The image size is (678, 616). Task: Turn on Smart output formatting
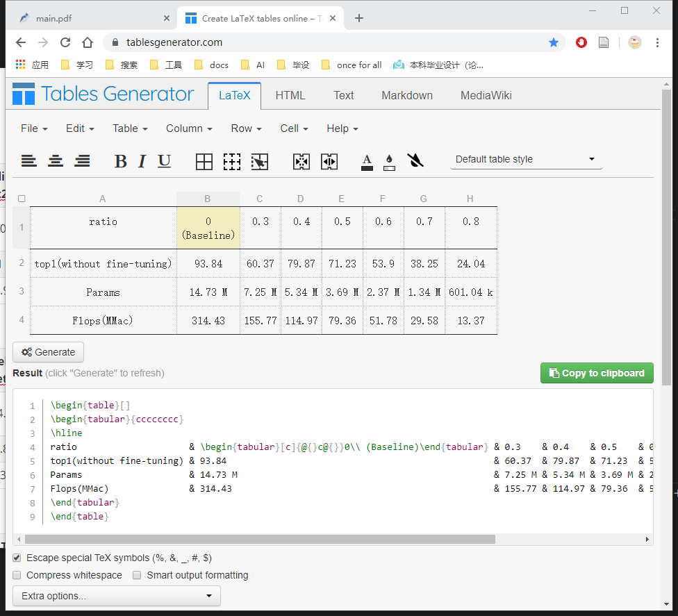click(137, 575)
